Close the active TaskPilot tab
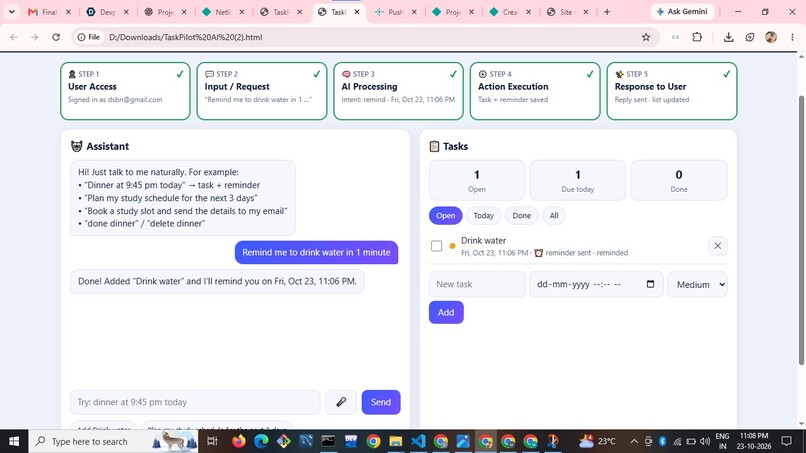The image size is (806, 453). [x=357, y=12]
